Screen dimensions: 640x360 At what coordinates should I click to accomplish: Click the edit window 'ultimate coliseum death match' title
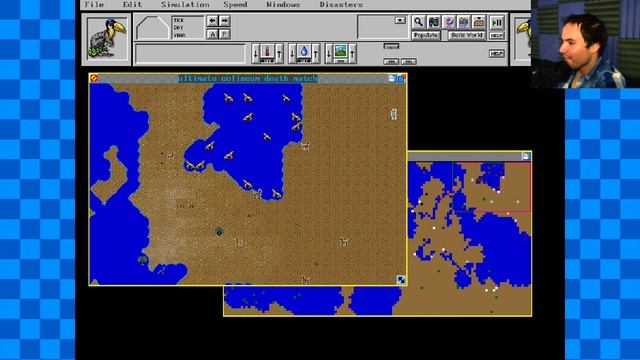[x=248, y=78]
